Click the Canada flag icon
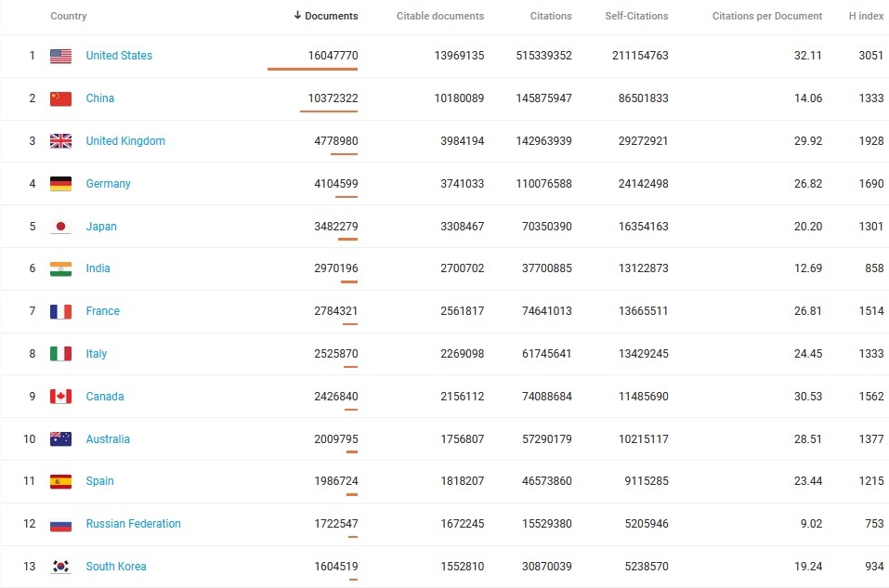Screen dimensions: 889x588 60,397
